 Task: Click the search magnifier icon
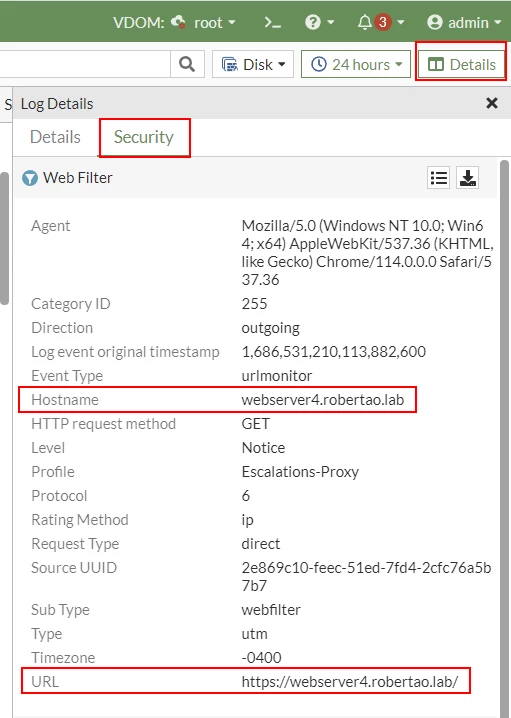click(187, 64)
